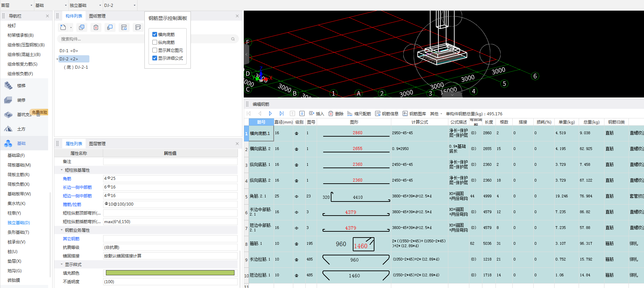
Task: Click the extract component archive icon
Action: 138,27
